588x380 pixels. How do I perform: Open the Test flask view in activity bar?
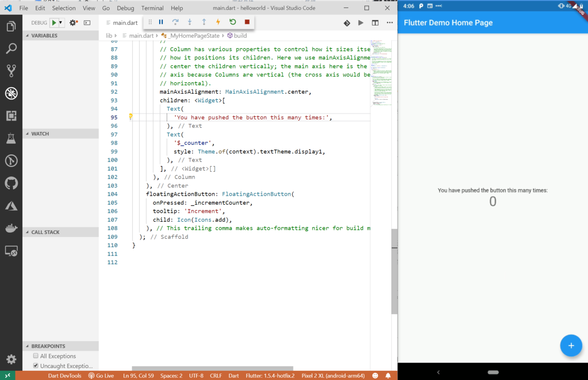11,139
